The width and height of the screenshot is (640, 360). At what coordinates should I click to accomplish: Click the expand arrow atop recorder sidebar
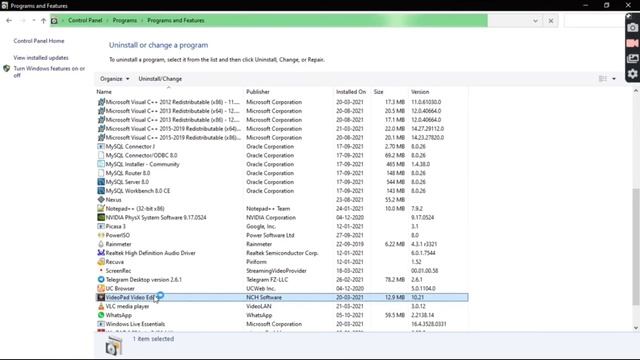point(629,16)
